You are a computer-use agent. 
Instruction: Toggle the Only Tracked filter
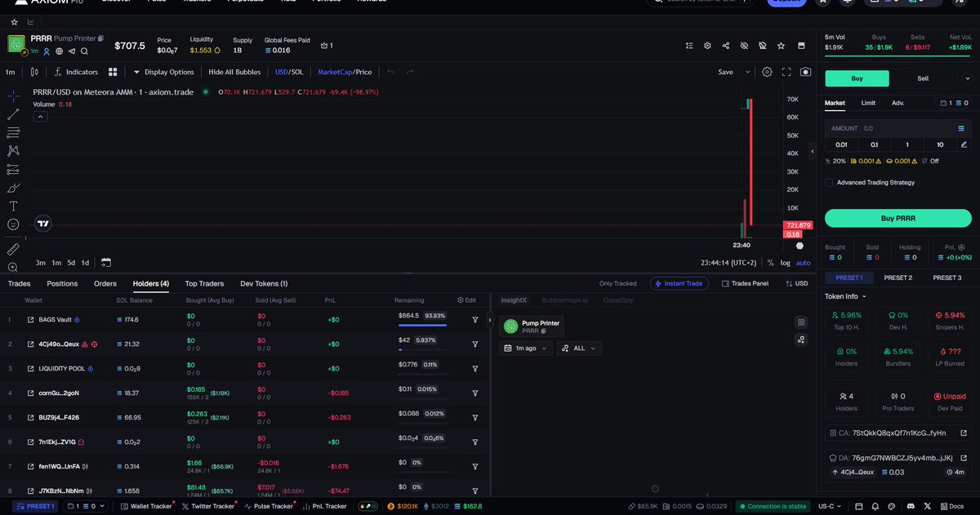tap(617, 283)
